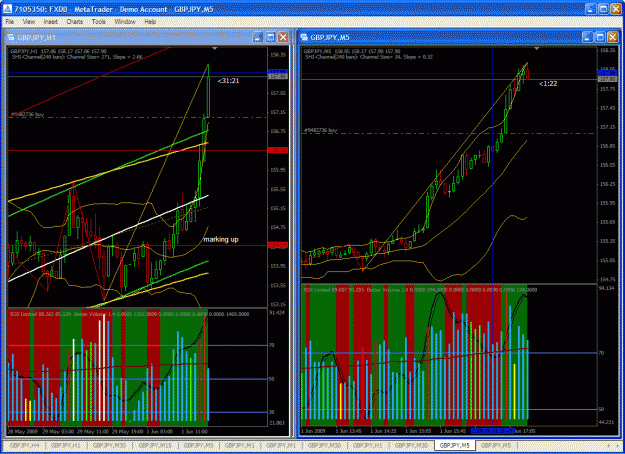
Task: Click the '<31:21' candle timer label
Action: (x=228, y=81)
